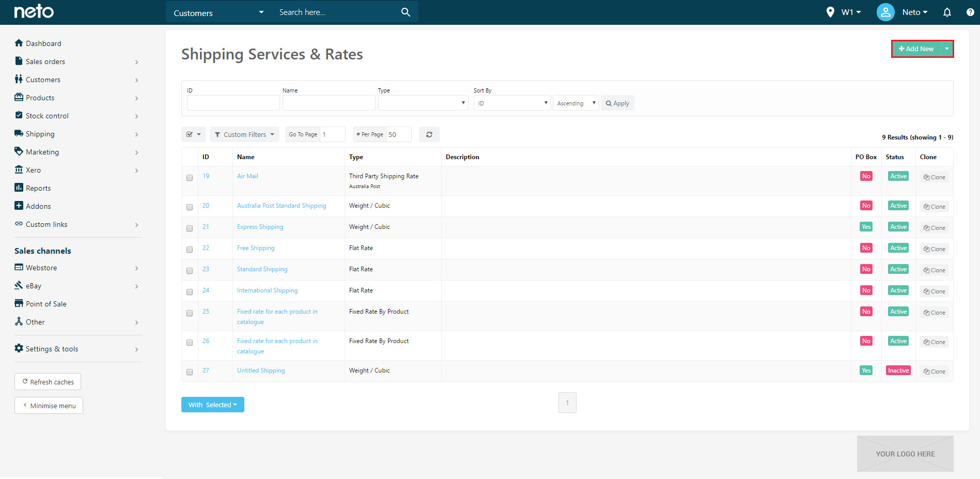Image resolution: width=980 pixels, height=479 pixels.
Task: Tick the checkbox for ID 25 row
Action: pyautogui.click(x=190, y=313)
